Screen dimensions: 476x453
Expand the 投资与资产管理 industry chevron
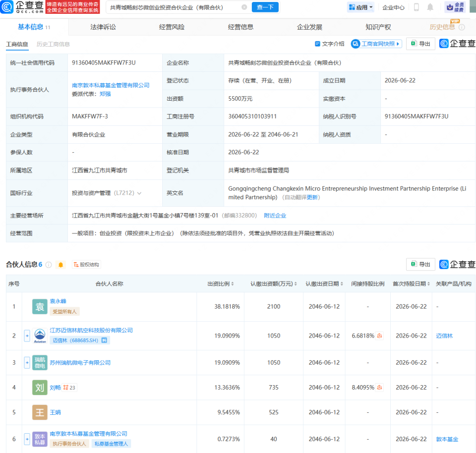[x=139, y=193]
